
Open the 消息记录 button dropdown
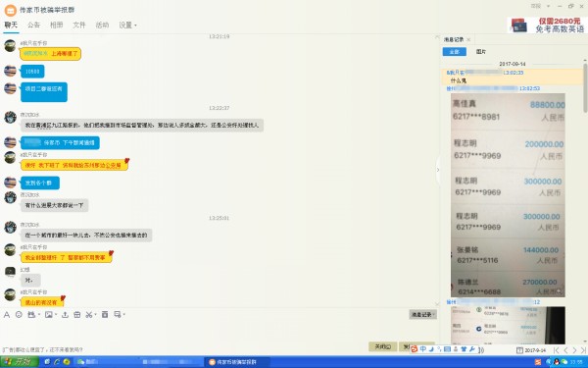point(422,315)
